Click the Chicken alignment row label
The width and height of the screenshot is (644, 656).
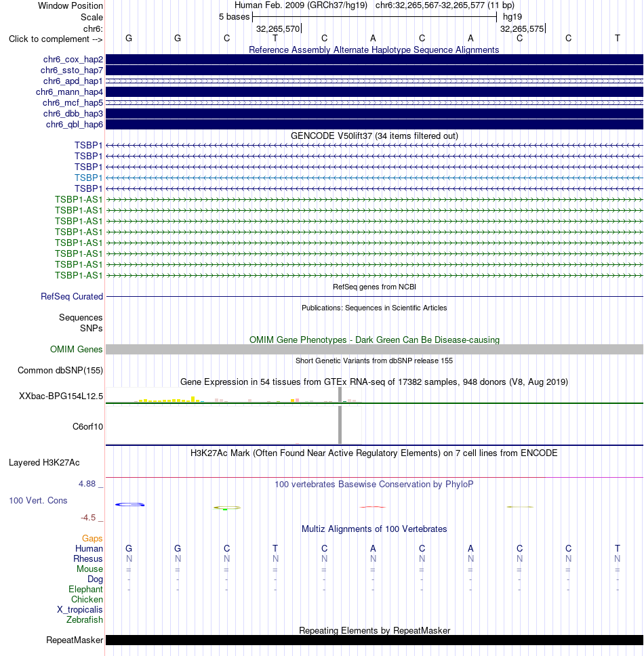[x=87, y=599]
